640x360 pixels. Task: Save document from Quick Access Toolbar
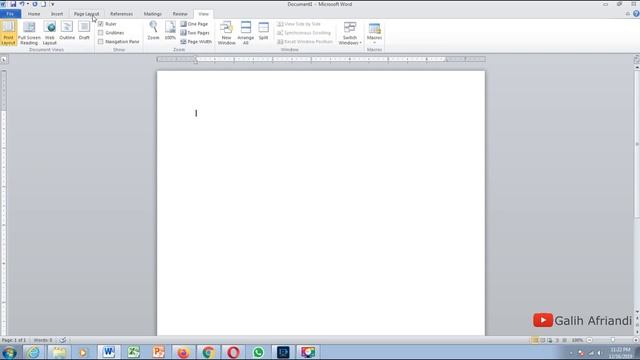point(13,4)
